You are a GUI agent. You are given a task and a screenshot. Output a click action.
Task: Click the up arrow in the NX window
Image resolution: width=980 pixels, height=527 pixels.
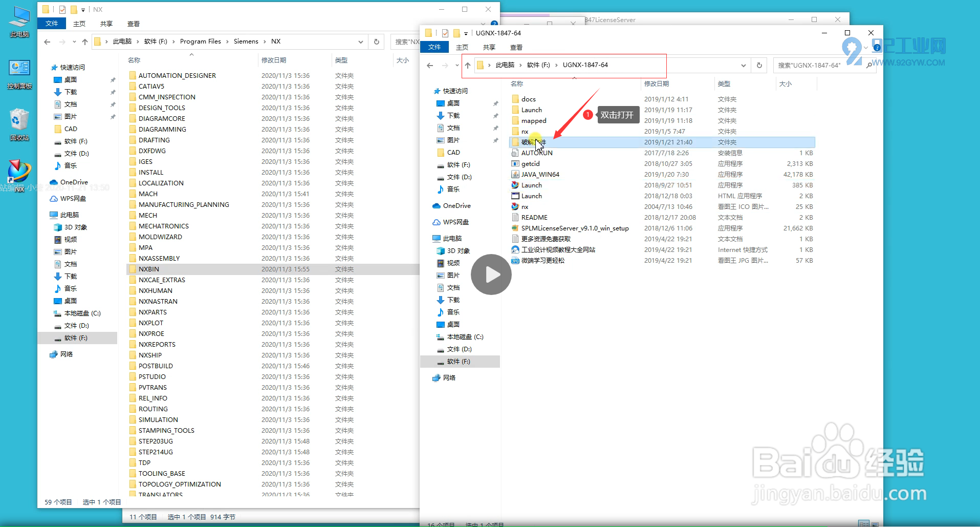(x=85, y=41)
